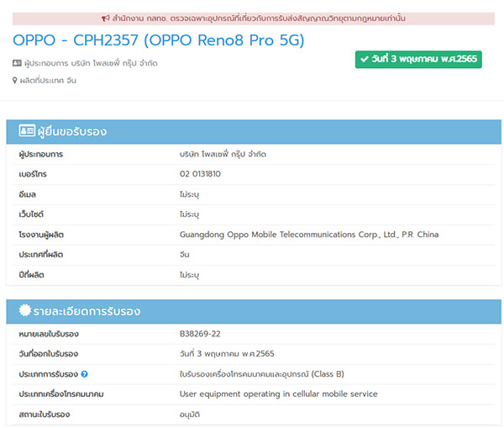Click the User equipment operating in cellular text
Image resolution: width=504 pixels, height=428 pixels.
278,394
